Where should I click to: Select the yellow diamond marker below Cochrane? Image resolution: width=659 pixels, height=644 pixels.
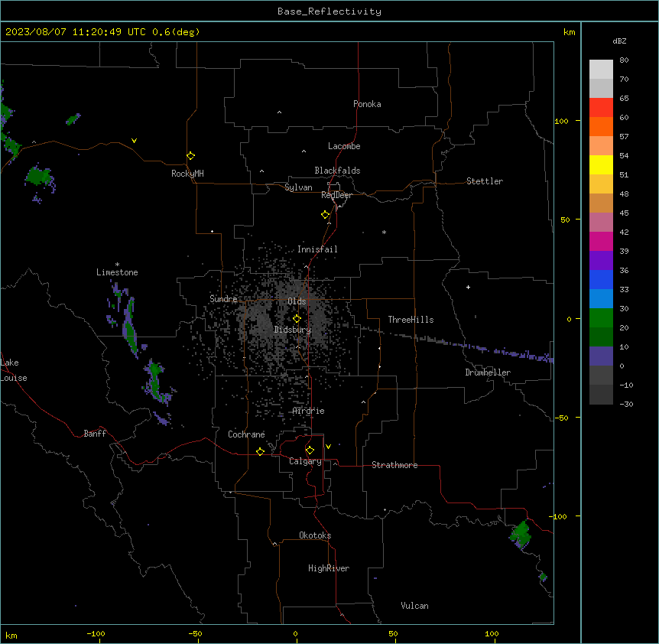coord(260,451)
